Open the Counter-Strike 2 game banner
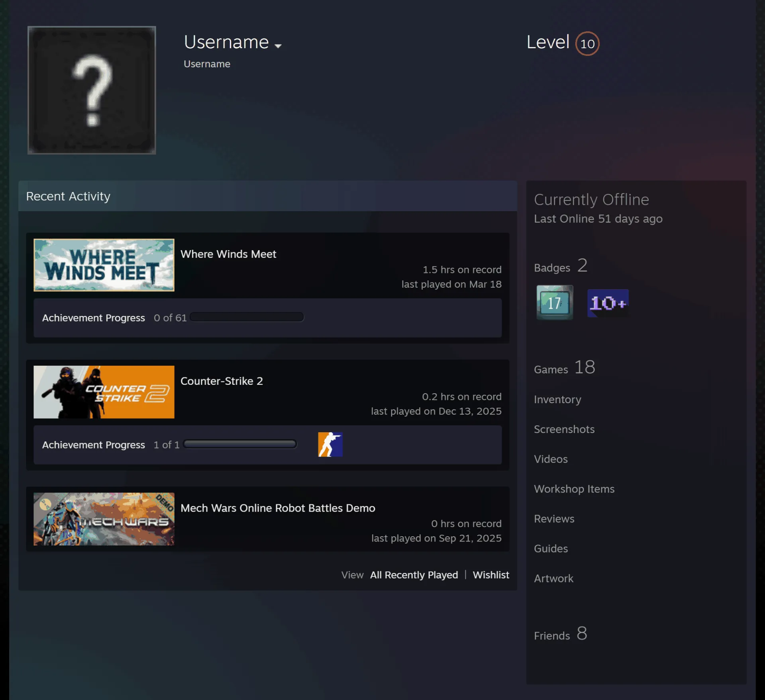 pos(104,392)
